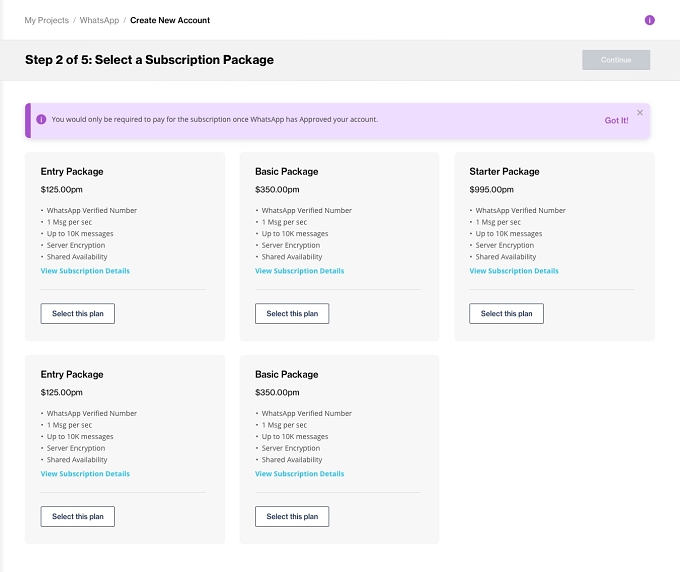Click Up to 10K messages in Starter Package

tap(509, 234)
